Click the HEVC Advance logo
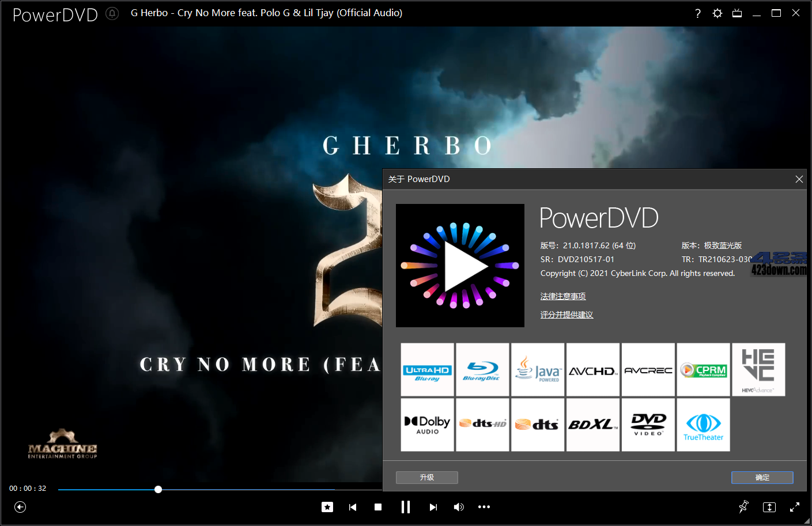Screen dimensions: 812x526 tap(758, 370)
